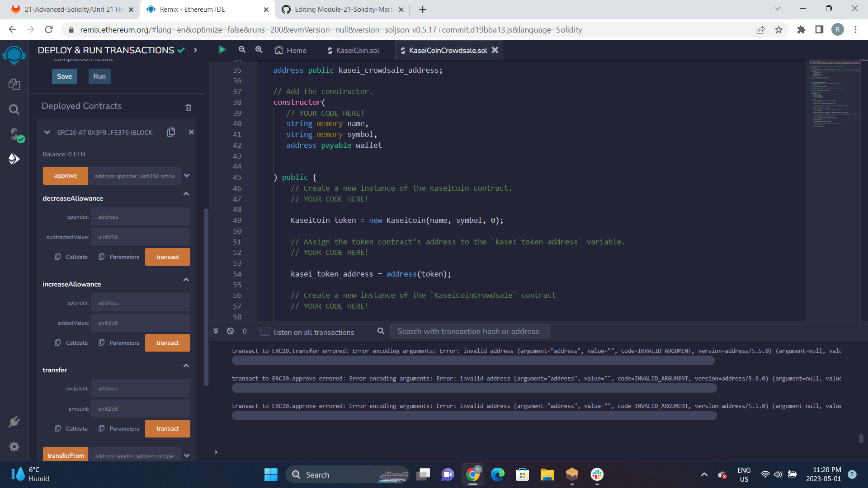Collapse the transfer function panel
The width and height of the screenshot is (868, 488).
186,366
